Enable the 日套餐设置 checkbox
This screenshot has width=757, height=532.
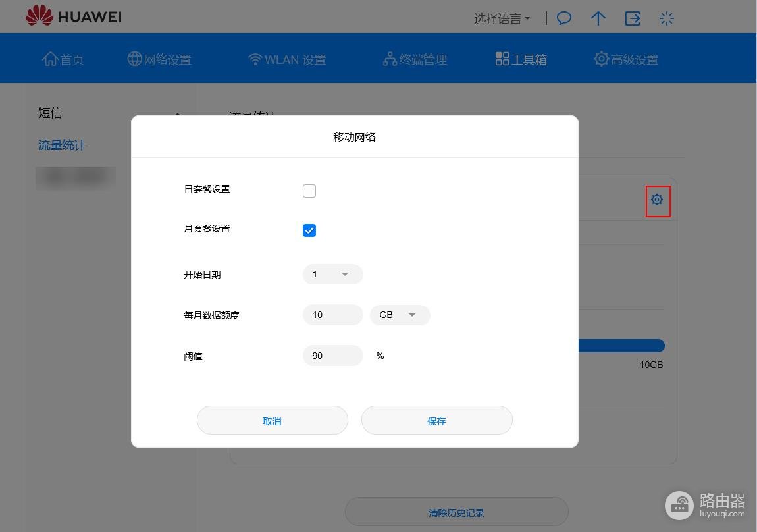point(309,191)
